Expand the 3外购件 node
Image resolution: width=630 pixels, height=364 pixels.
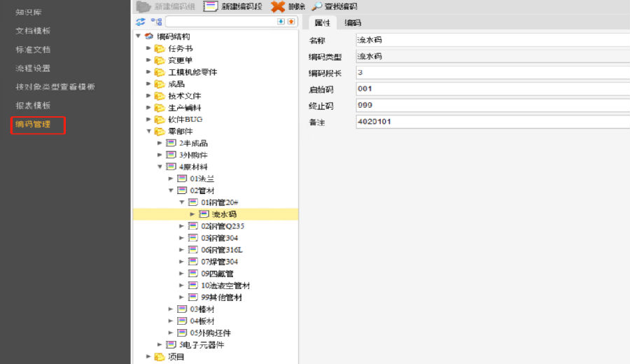pyautogui.click(x=160, y=155)
